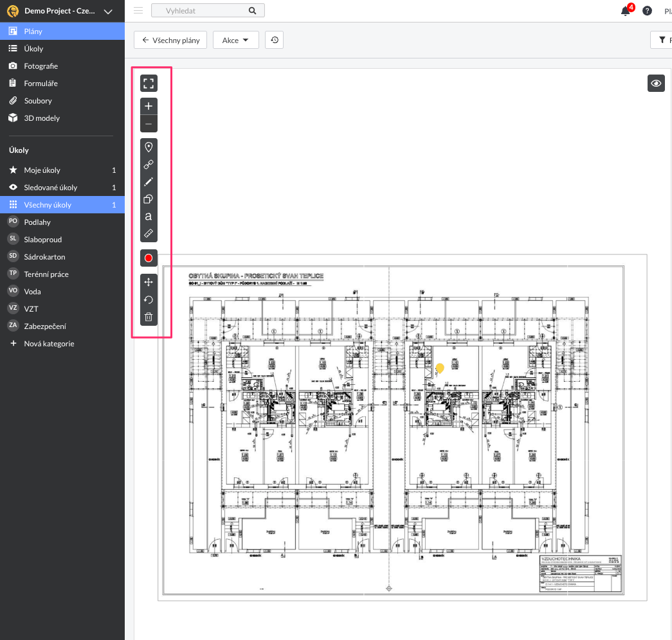Screen dimensions: 672x640
Task: Expand the Demo Project selector chevron
Action: pyautogui.click(x=108, y=11)
